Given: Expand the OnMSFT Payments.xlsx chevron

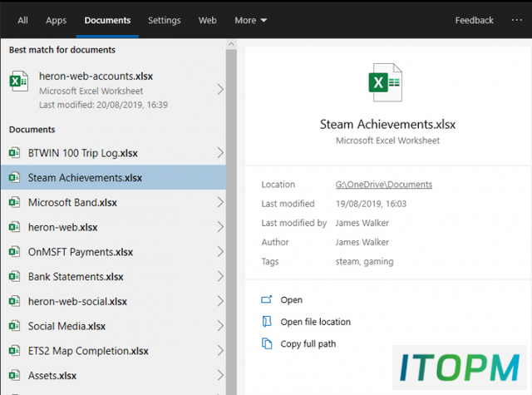Looking at the screenshot, I should (220, 252).
